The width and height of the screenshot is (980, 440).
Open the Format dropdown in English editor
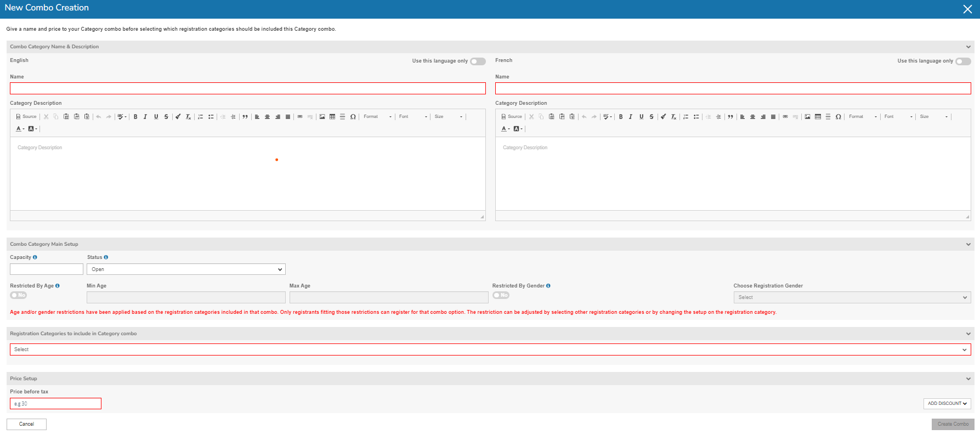(377, 117)
